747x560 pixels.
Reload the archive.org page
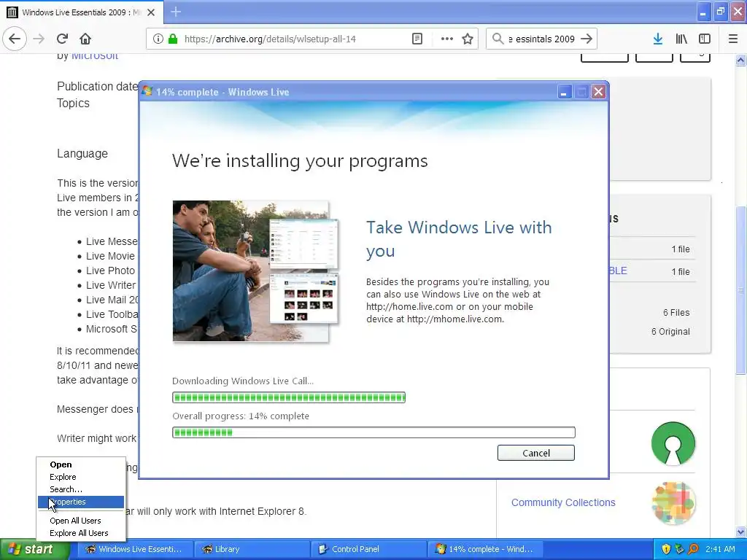(63, 39)
